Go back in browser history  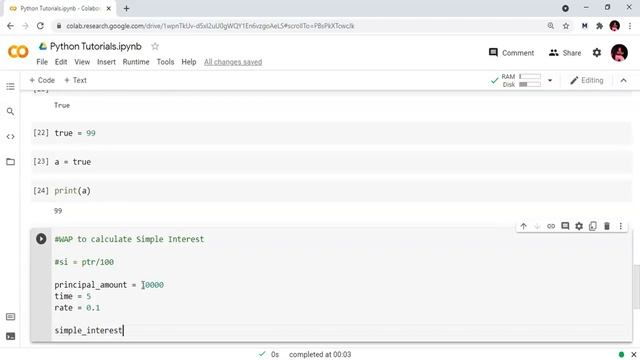point(10,26)
